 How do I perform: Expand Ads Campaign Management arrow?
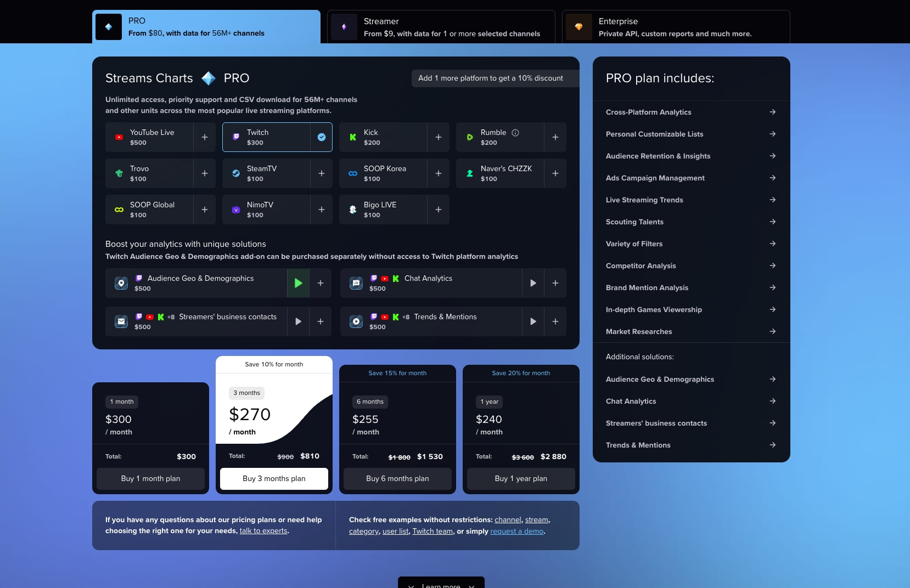(773, 178)
